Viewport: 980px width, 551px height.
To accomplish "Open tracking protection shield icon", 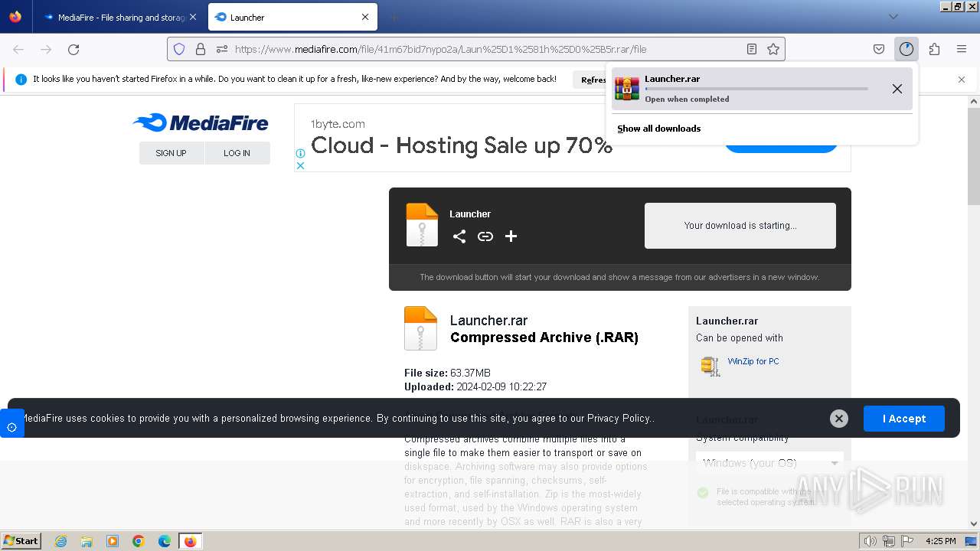I will (179, 49).
